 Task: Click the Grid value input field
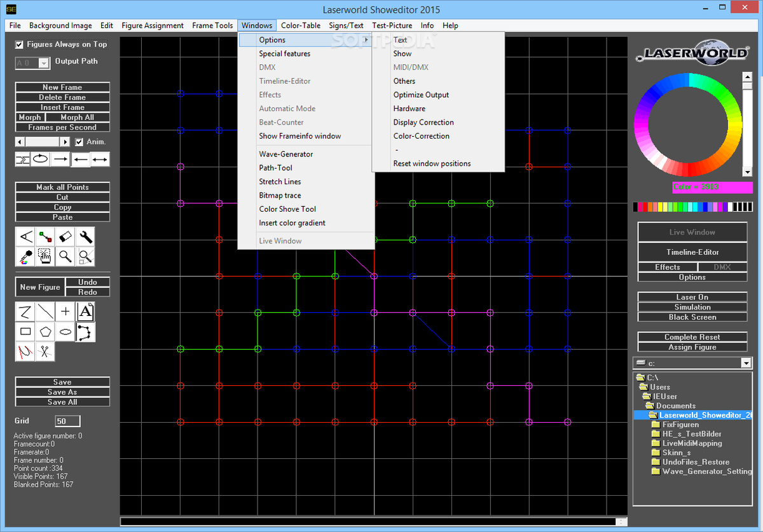click(67, 421)
